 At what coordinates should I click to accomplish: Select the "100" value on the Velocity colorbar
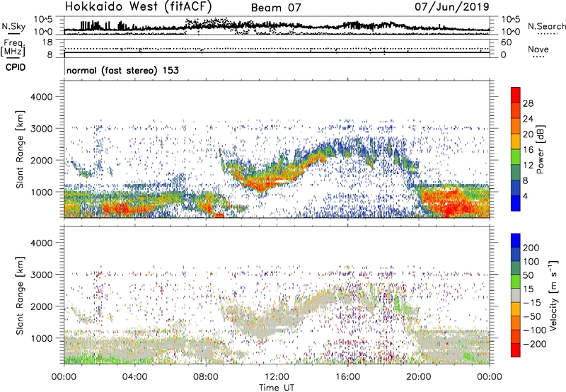tap(531, 262)
